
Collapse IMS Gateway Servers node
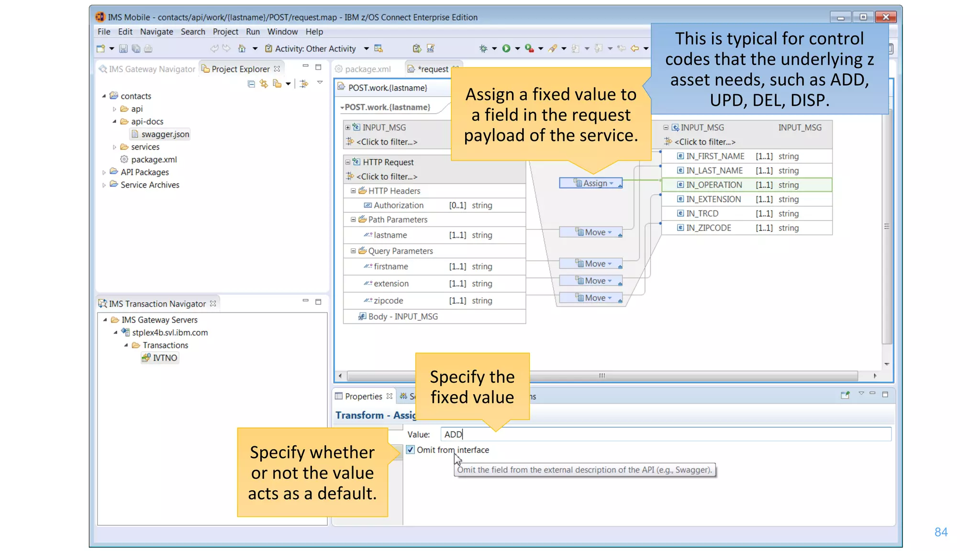click(105, 320)
